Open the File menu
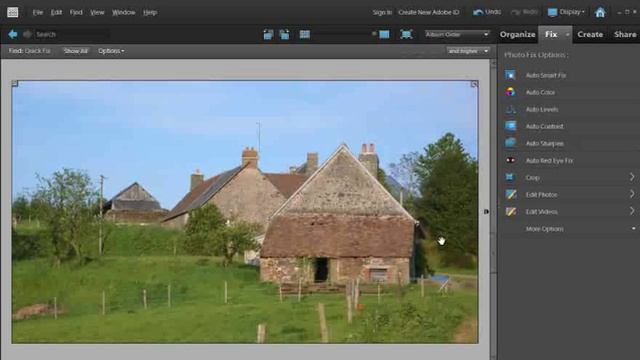The image size is (640, 360). pyautogui.click(x=38, y=12)
